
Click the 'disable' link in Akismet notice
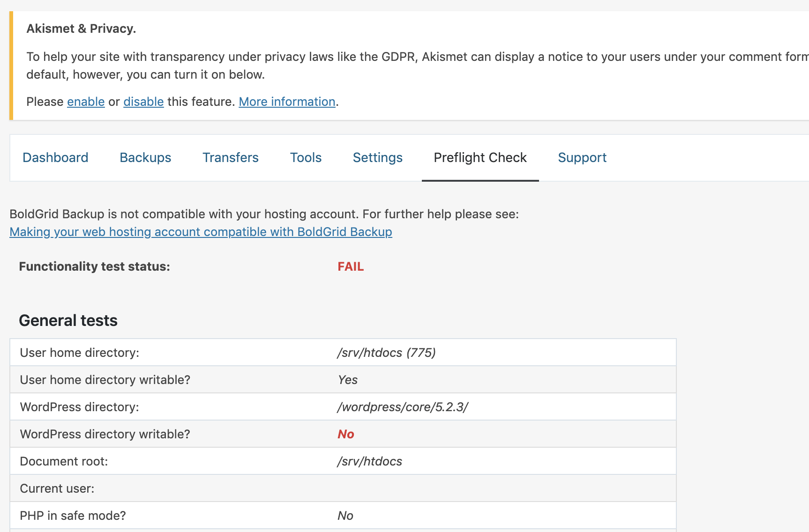point(143,102)
